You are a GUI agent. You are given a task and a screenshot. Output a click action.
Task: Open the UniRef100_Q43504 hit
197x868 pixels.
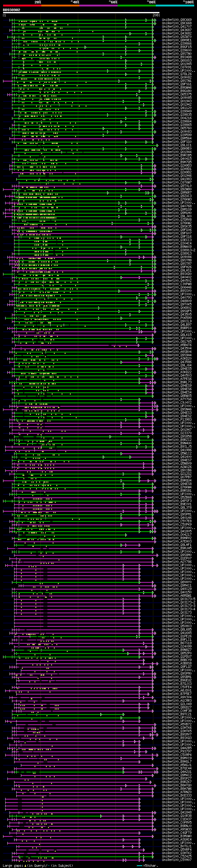pos(177,349)
